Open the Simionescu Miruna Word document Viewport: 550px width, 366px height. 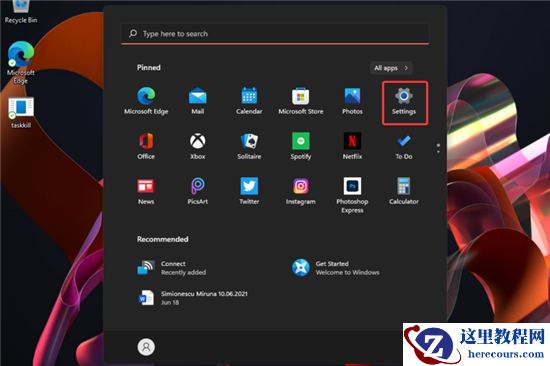[192, 298]
